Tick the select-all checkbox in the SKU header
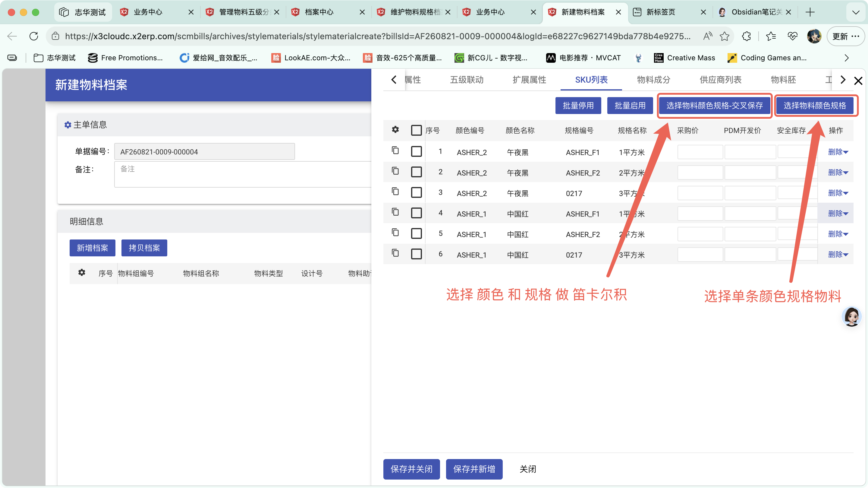The image size is (868, 488). tap(417, 130)
